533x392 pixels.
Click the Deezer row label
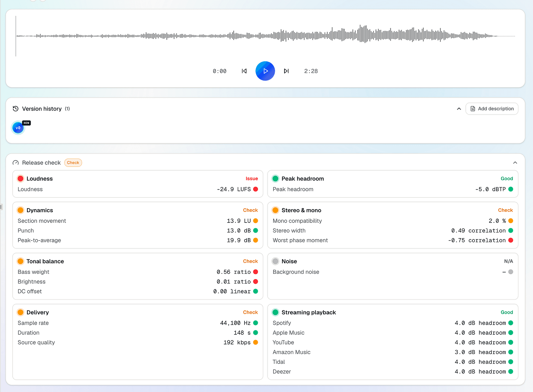coord(282,371)
